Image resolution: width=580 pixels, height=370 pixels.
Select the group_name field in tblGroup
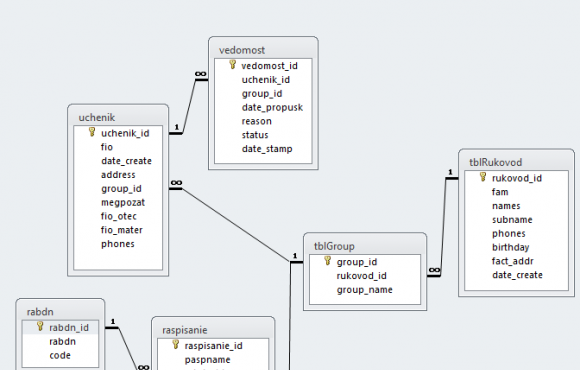(365, 290)
